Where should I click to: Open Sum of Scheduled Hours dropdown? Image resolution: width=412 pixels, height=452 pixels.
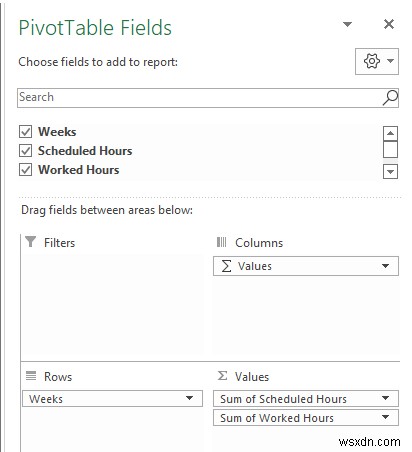(x=385, y=398)
